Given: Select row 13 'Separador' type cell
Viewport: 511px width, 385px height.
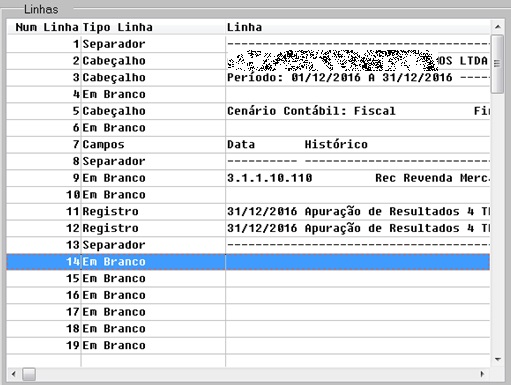Looking at the screenshot, I should [153, 245].
